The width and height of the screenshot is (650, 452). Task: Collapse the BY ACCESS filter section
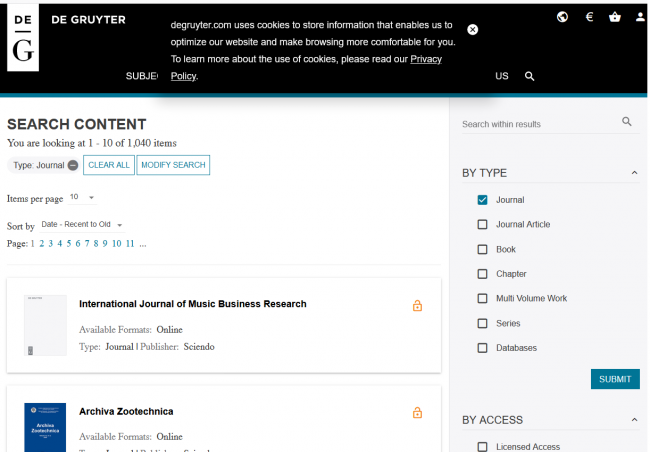[x=634, y=420]
